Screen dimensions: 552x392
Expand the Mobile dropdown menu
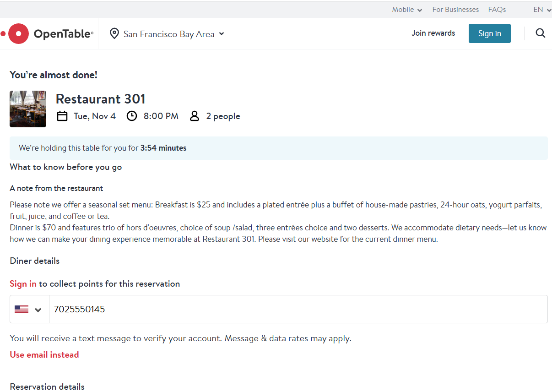(406, 10)
